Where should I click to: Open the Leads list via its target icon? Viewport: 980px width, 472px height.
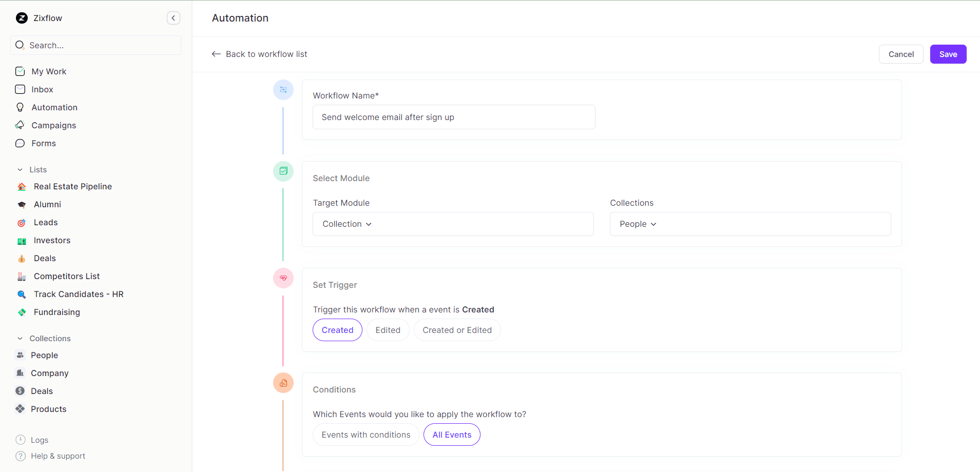click(x=22, y=222)
